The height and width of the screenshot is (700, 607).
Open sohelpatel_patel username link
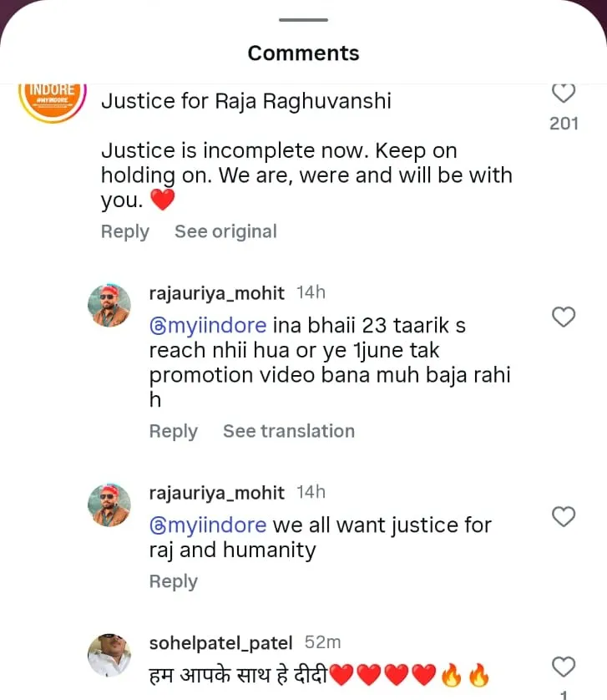click(220, 642)
